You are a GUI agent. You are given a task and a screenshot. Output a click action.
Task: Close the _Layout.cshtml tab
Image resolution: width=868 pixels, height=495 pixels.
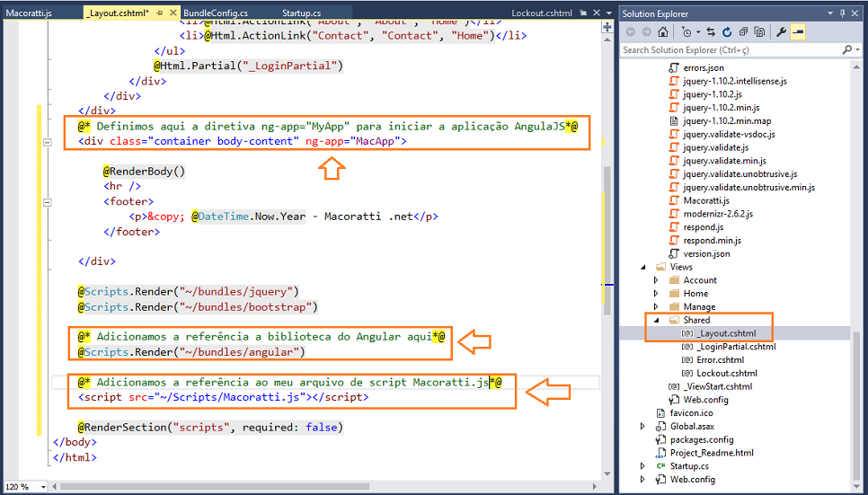click(x=173, y=13)
